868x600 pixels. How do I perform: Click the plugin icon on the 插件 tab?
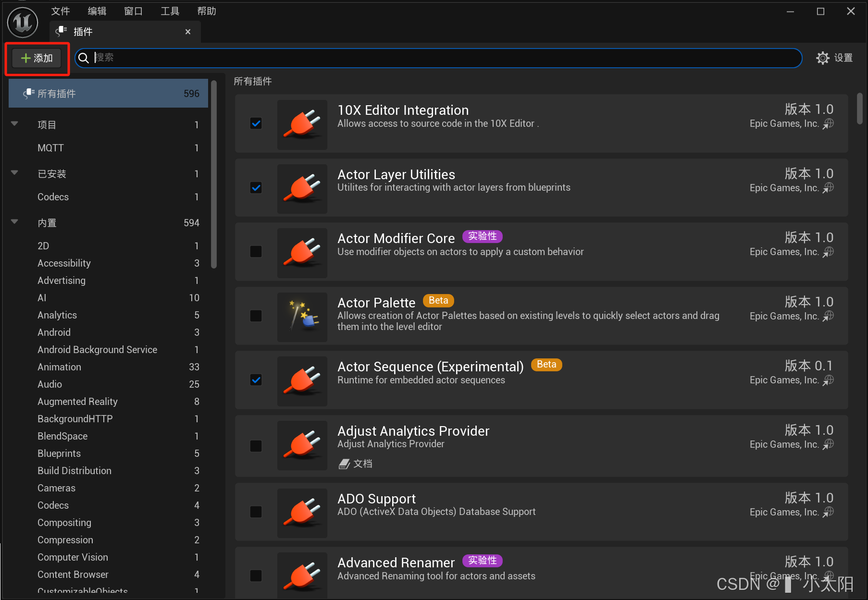61,32
